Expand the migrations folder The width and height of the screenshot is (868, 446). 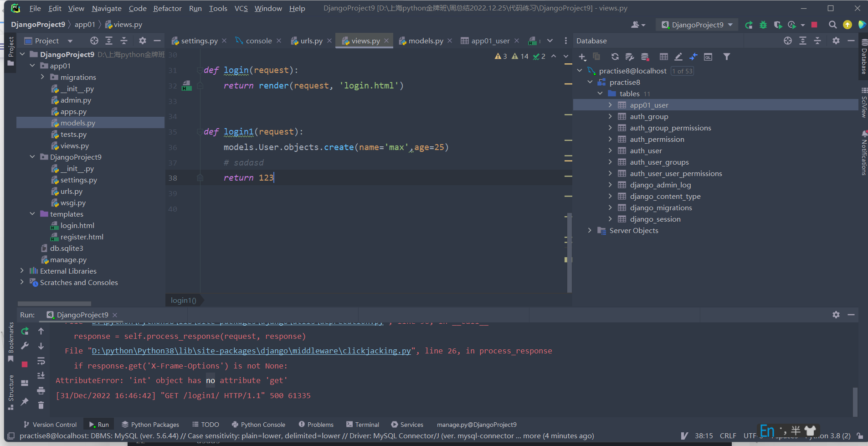pyautogui.click(x=43, y=77)
